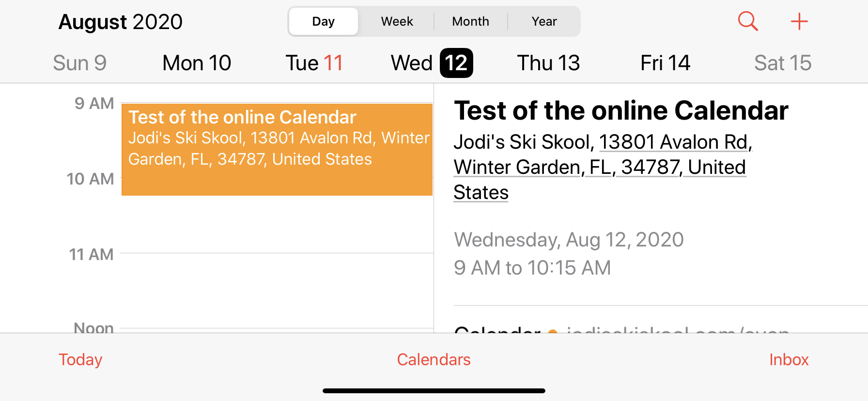Screen dimensions: 868x401
Task: Tap the 11 AM empty time slot
Action: click(x=277, y=290)
